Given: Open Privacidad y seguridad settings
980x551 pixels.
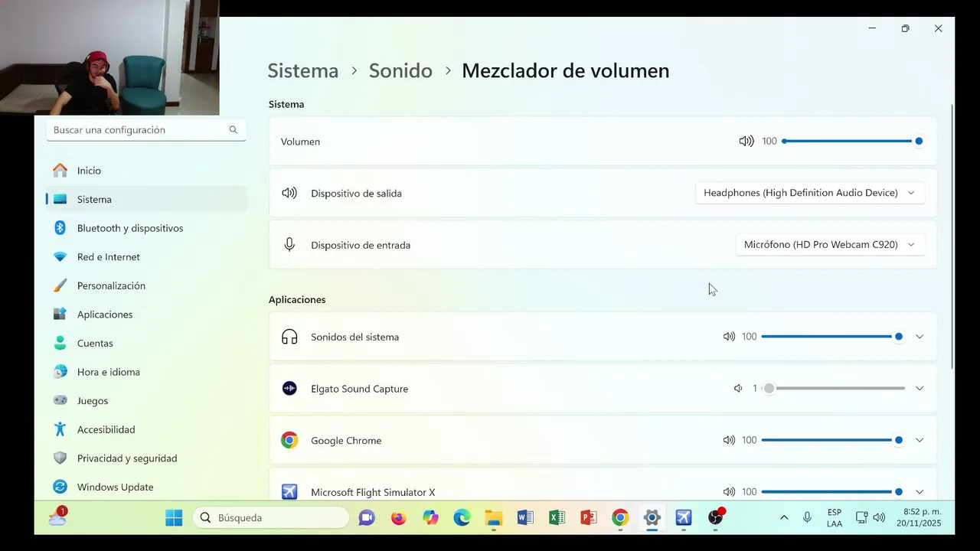Looking at the screenshot, I should (146, 458).
